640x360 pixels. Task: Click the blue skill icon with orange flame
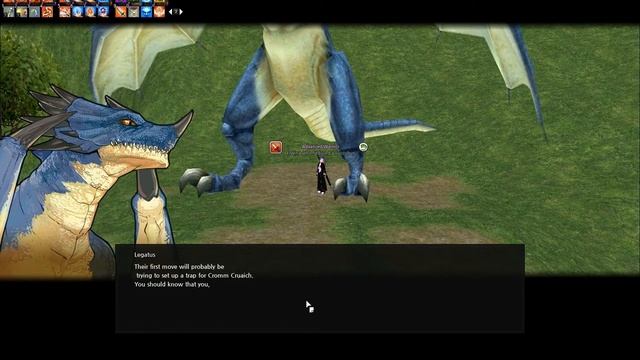pos(91,12)
